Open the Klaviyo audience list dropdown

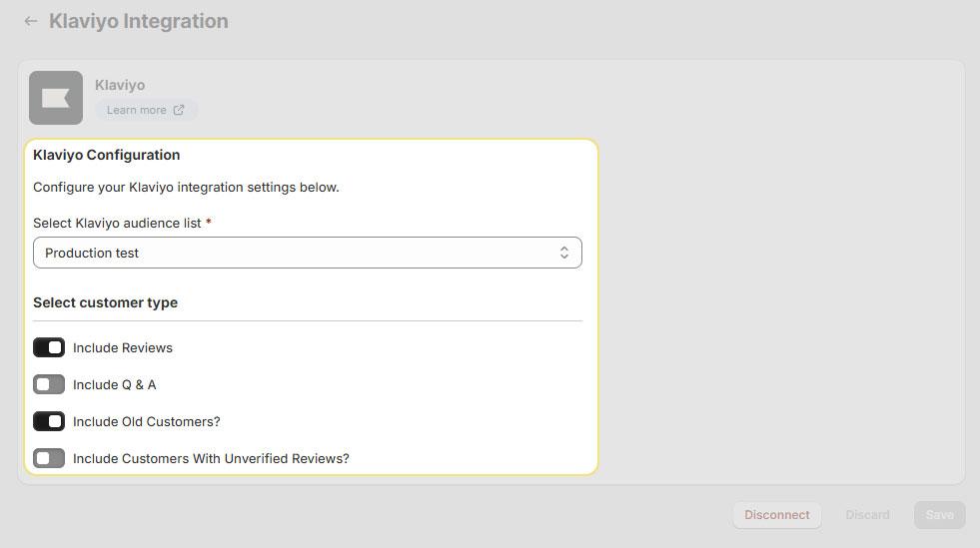point(308,253)
